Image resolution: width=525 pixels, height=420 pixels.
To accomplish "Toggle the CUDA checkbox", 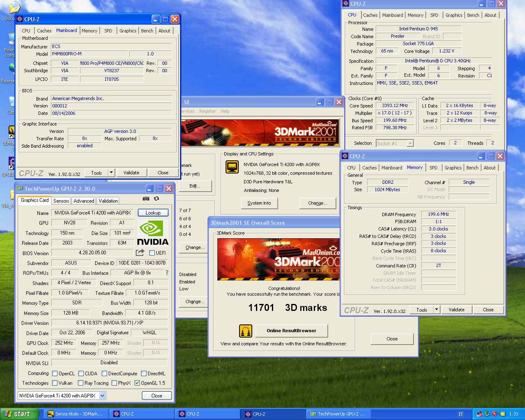I will coord(81,374).
